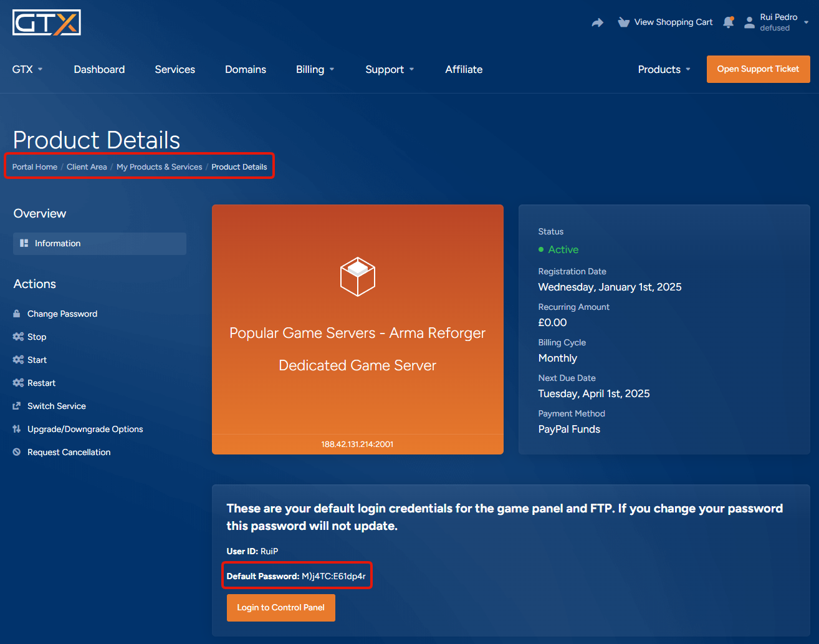Click the cube product icon
The width and height of the screenshot is (819, 644).
[x=358, y=276]
